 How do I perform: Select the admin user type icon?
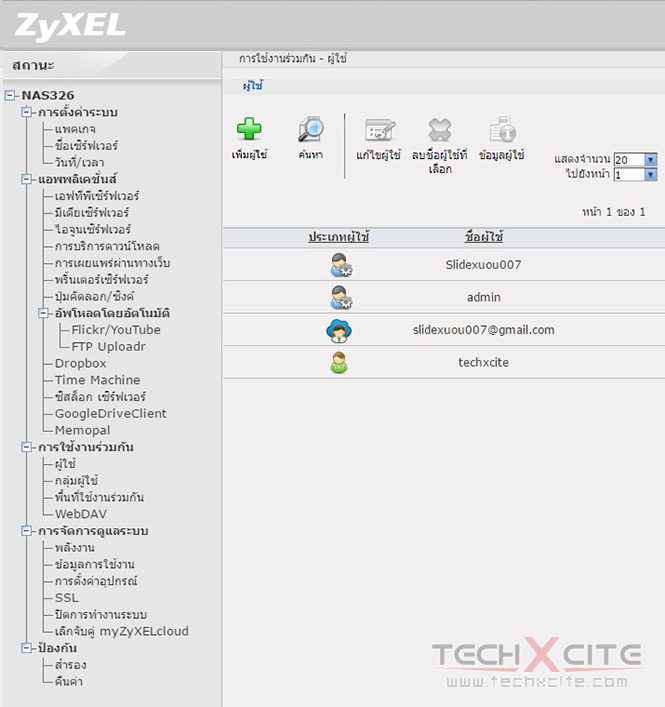[x=340, y=298]
